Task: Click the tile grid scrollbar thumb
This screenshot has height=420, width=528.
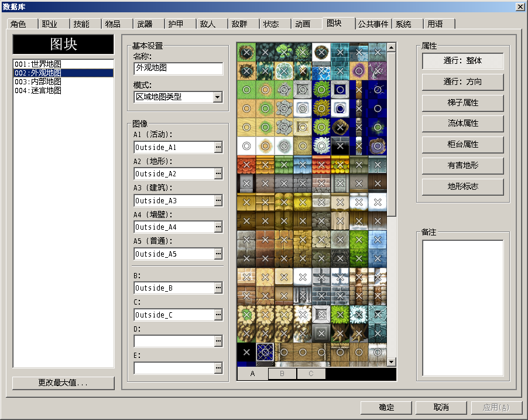Action: [x=391, y=134]
